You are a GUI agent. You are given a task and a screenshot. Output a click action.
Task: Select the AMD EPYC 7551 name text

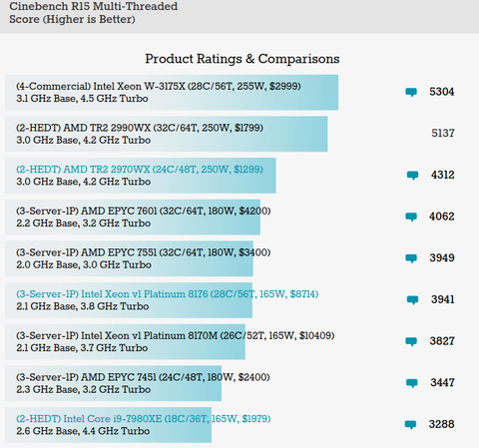144,252
